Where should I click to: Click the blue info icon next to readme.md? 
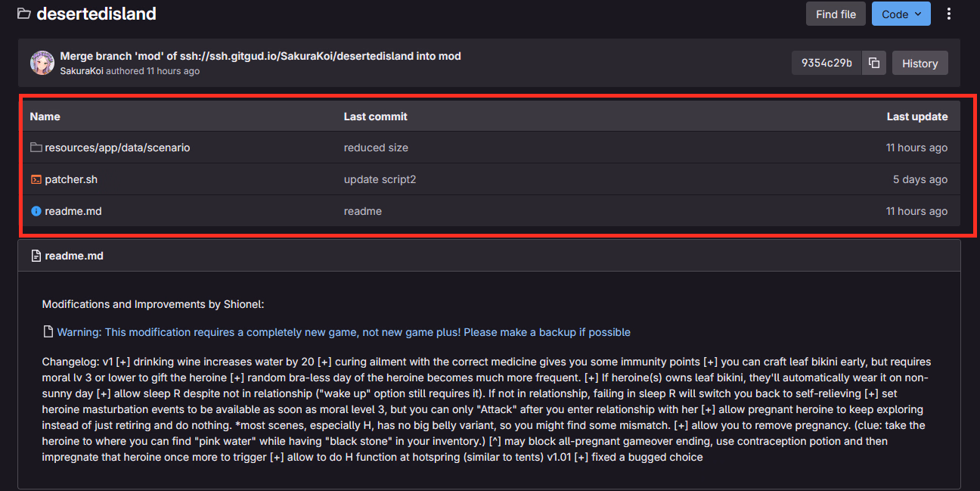point(36,211)
